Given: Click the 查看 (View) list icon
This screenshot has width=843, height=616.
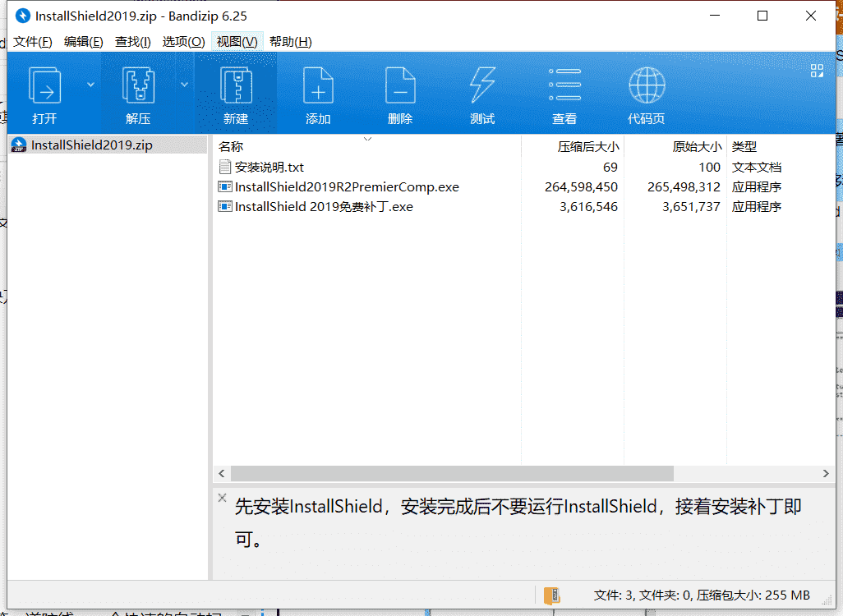Looking at the screenshot, I should 564,85.
